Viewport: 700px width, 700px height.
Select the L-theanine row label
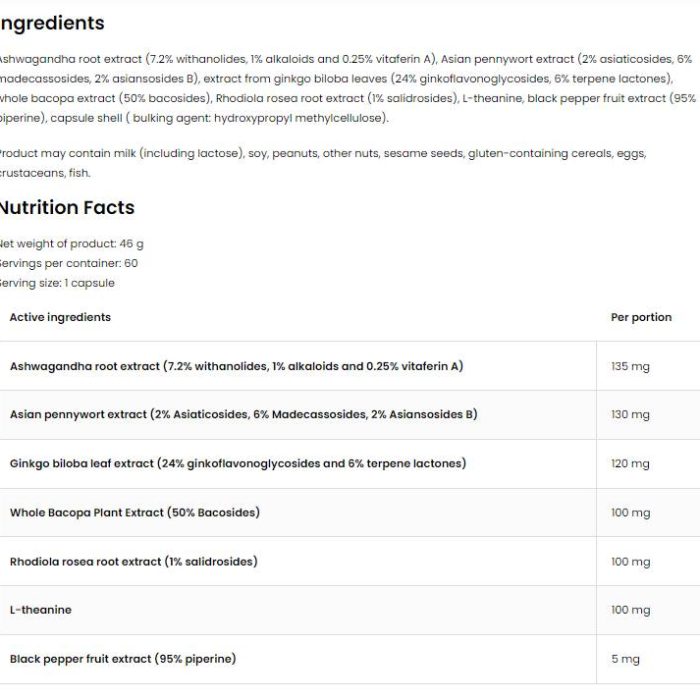(41, 610)
